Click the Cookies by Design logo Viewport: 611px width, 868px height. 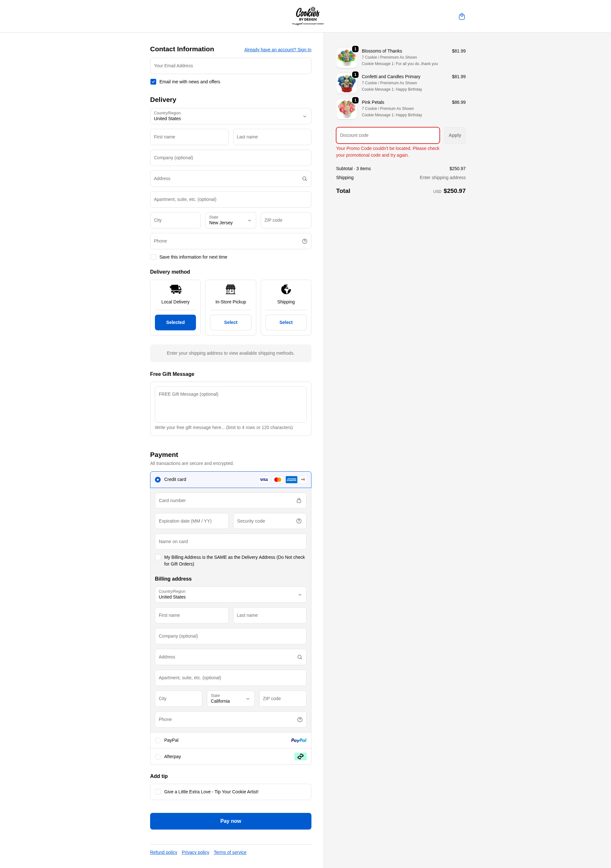click(x=308, y=16)
